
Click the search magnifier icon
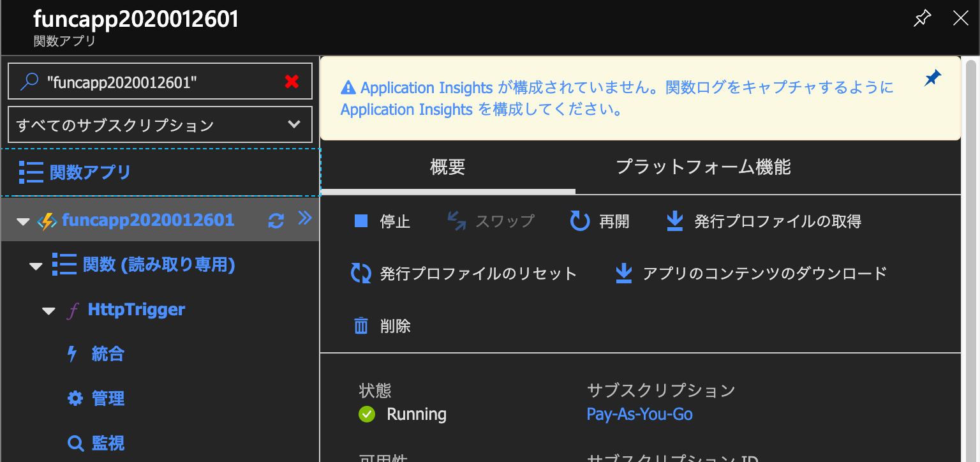[29, 81]
